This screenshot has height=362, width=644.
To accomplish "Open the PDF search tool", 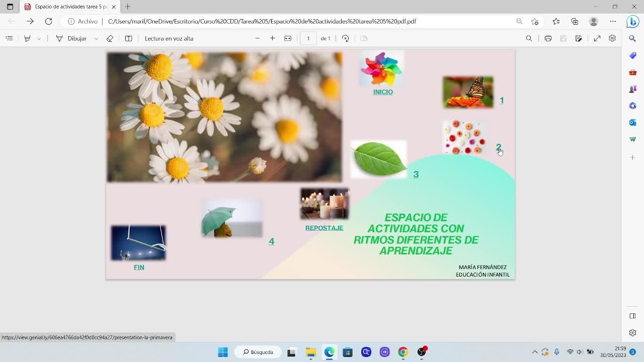I will [529, 38].
